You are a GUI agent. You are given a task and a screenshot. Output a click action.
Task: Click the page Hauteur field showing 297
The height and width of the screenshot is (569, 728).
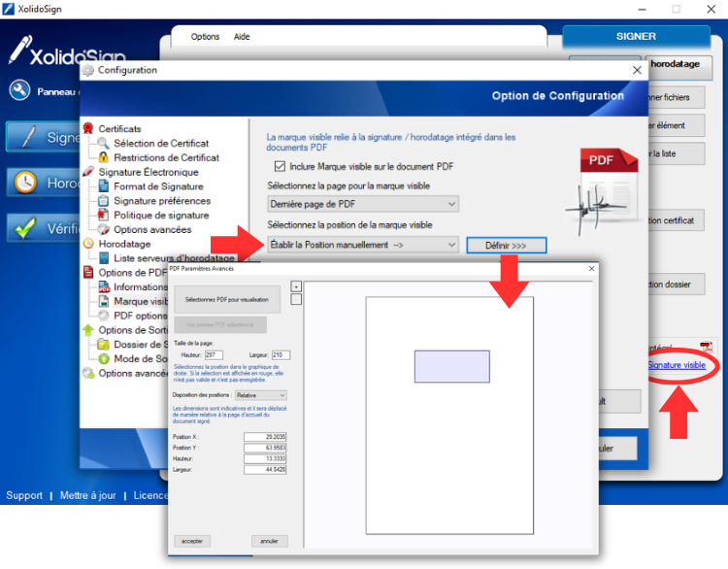pos(215,354)
